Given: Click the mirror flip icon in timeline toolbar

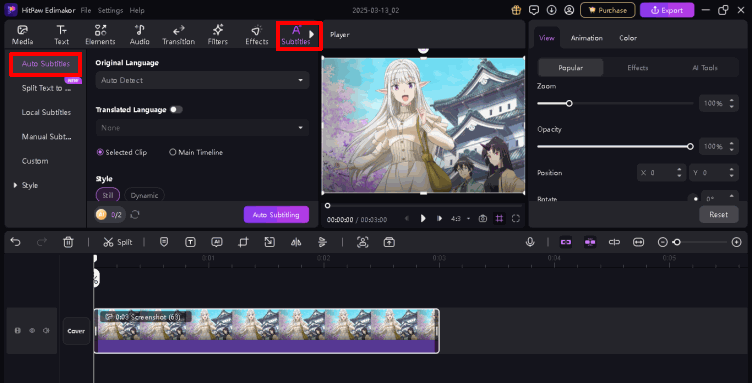Looking at the screenshot, I should [x=296, y=242].
